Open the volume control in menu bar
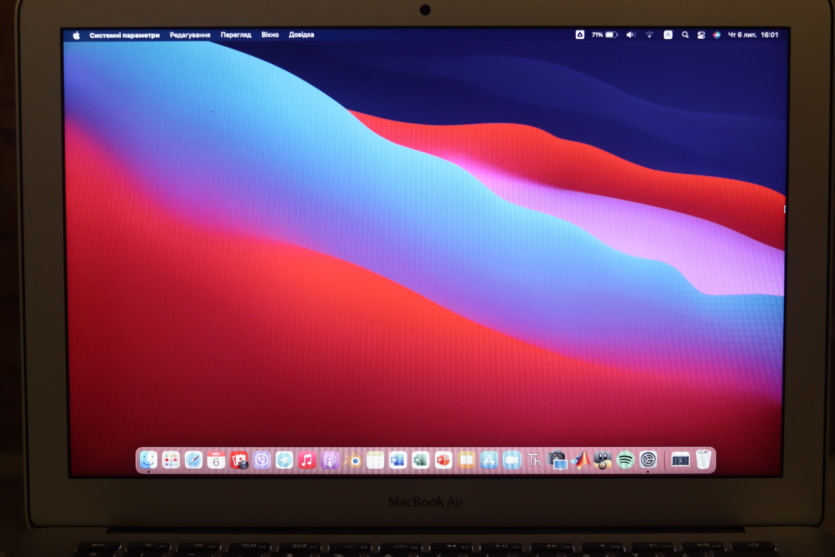835x557 pixels. tap(631, 35)
